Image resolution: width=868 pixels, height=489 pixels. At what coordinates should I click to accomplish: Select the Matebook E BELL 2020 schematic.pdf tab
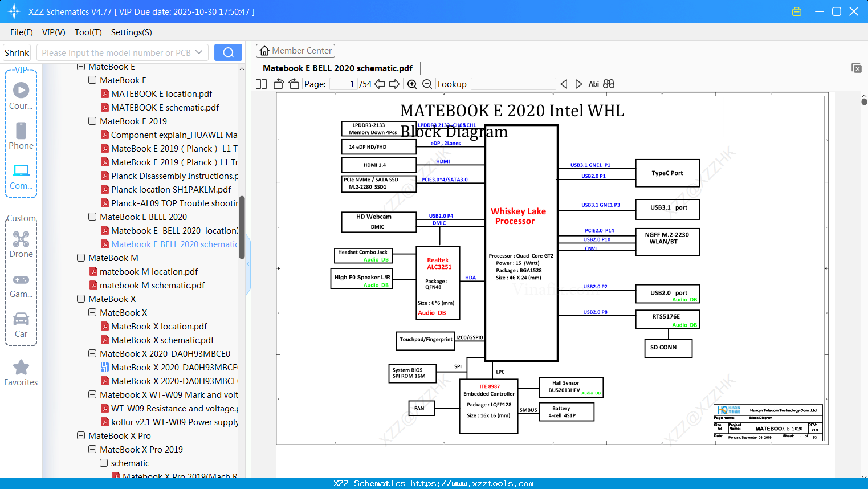337,68
